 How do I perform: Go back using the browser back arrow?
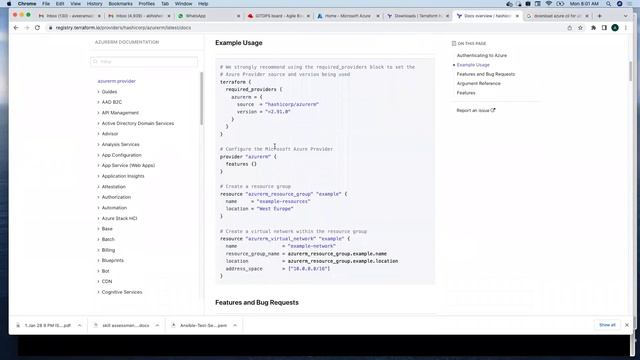16,28
